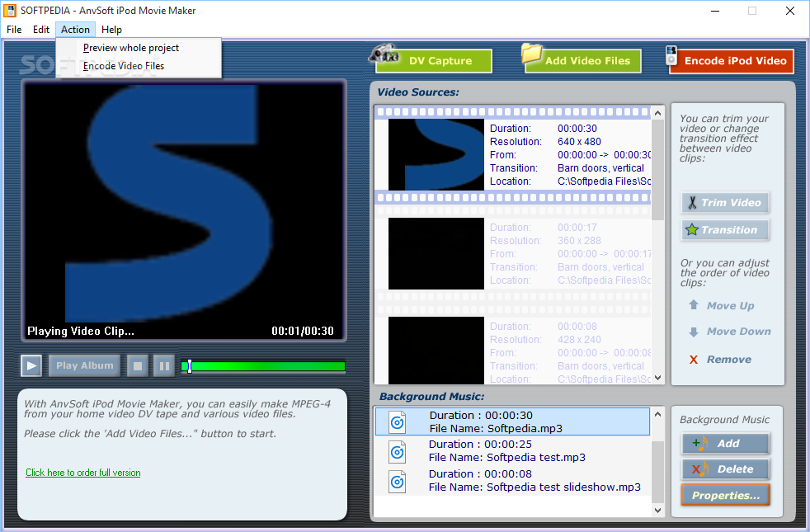Select 'File Name: Softpedia test slideshow.mp3' row
The image size is (810, 532).
(512, 480)
